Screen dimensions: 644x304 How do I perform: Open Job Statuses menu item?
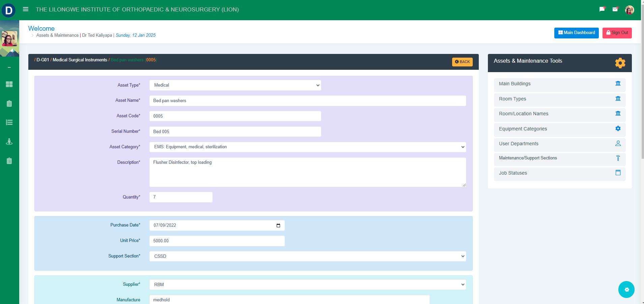point(559,173)
